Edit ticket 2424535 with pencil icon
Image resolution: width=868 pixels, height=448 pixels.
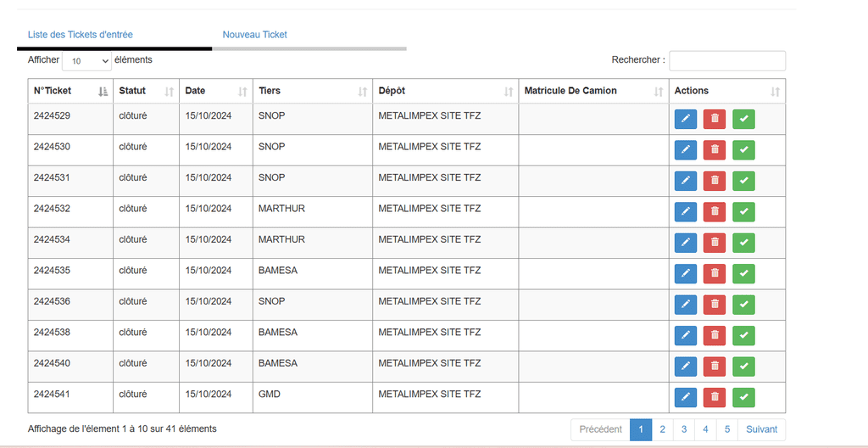[x=685, y=274]
